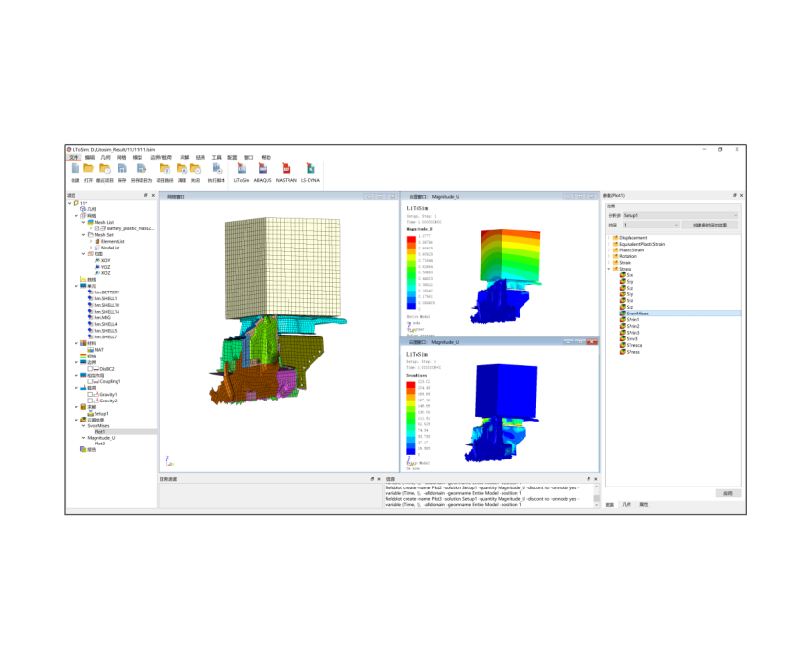Viewport: 812px width, 650px height.
Task: Open the time step dropdown showing 1
Action: [x=651, y=225]
